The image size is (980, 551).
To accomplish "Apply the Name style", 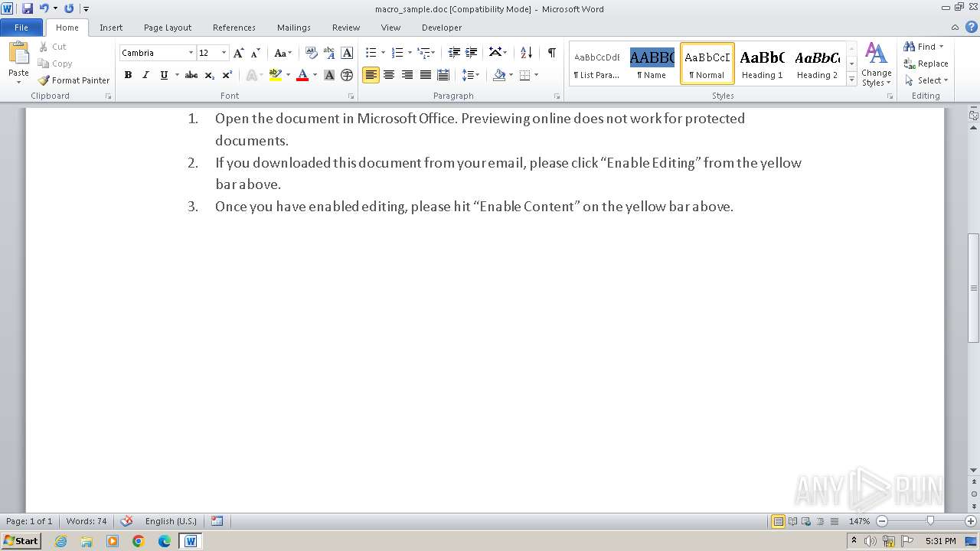I will [652, 64].
